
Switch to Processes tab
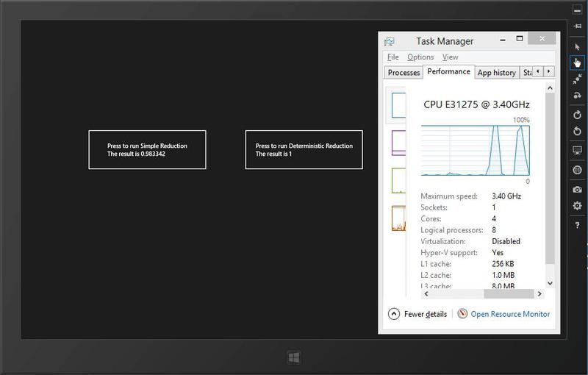tap(404, 72)
